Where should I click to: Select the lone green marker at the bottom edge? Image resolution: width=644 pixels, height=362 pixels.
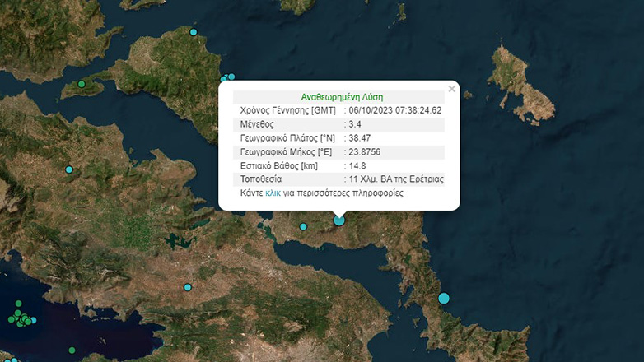pyautogui.click(x=72, y=350)
